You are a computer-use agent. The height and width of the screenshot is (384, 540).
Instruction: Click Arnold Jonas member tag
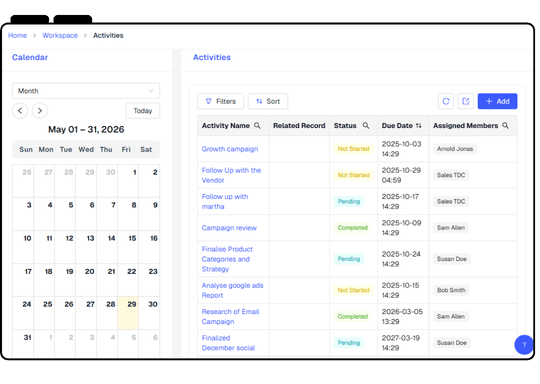[x=455, y=149]
